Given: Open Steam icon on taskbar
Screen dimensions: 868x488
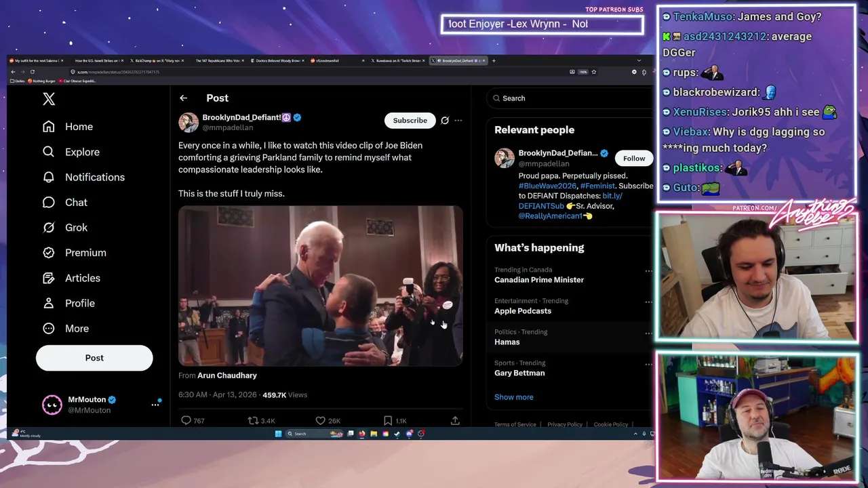Looking at the screenshot, I should (x=397, y=434).
